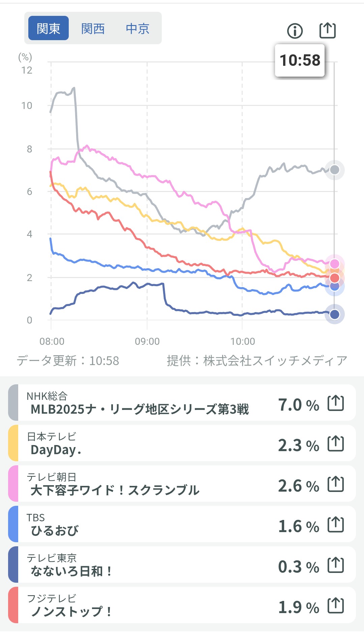Open the 大下容子ワイド!スクランブル program row

click(x=115, y=490)
